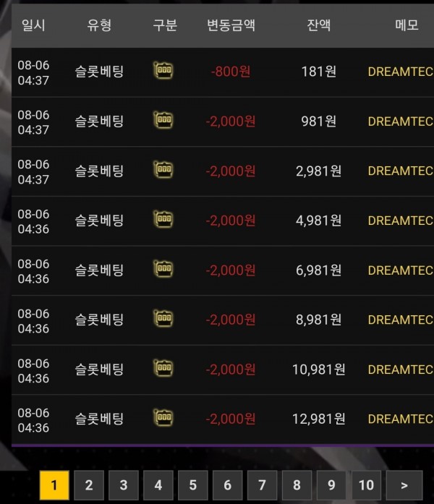Click the slot icon beside the 10,981원 balance
434x504 pixels.
point(163,368)
